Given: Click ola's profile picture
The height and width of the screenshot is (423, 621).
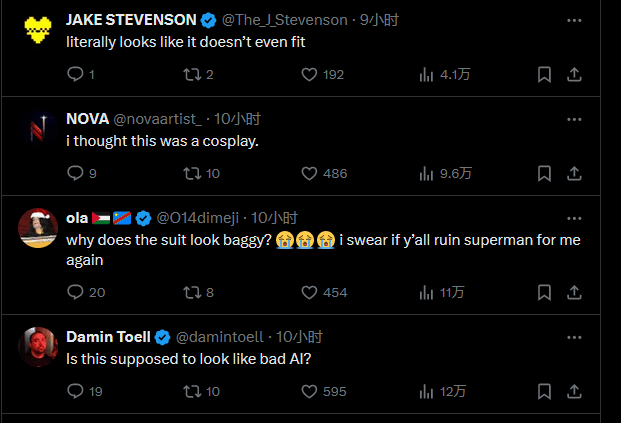Looking at the screenshot, I should point(38,227).
